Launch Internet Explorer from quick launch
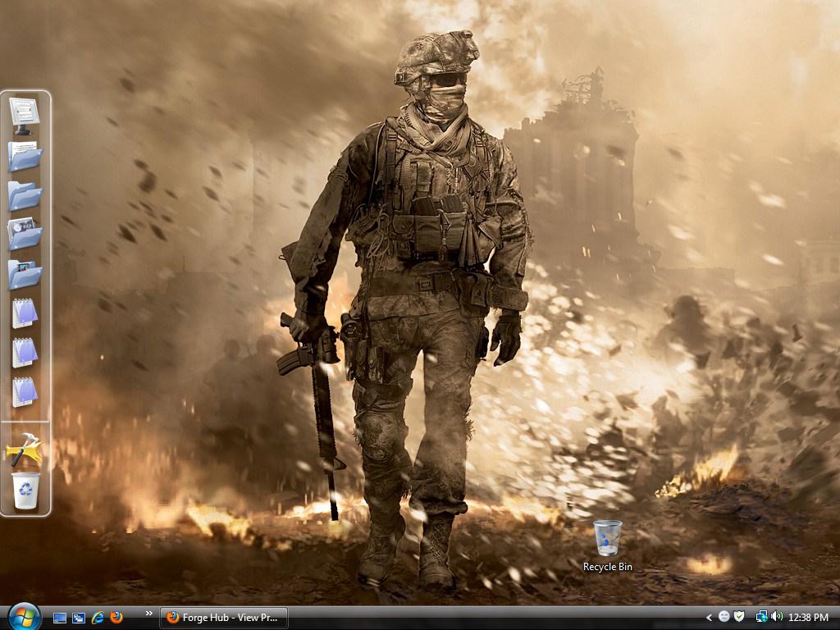Screen dimensions: 840x630 tap(98, 618)
